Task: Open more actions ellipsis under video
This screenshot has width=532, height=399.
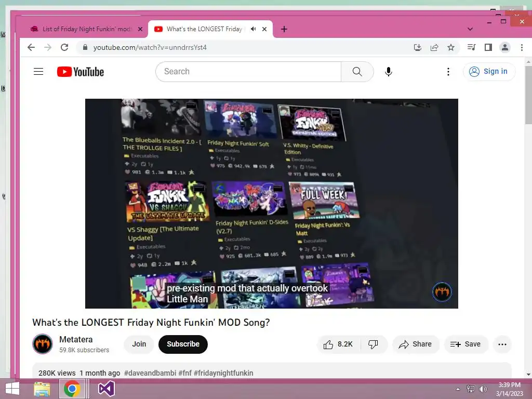Action: 502,344
